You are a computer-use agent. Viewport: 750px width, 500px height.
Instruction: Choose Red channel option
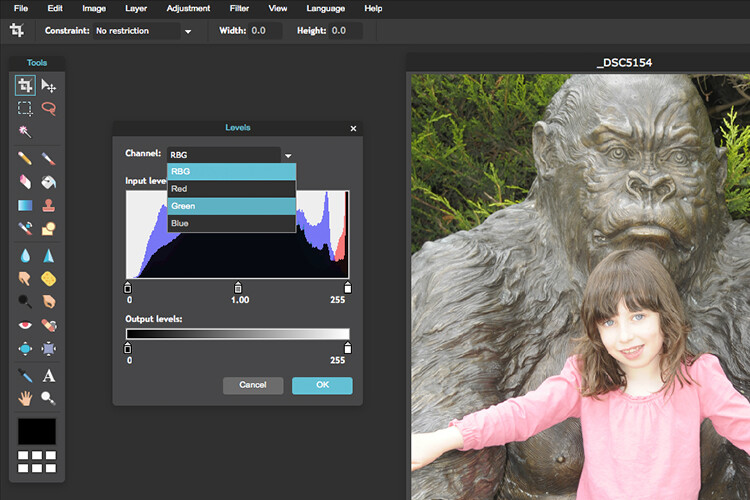tap(232, 189)
